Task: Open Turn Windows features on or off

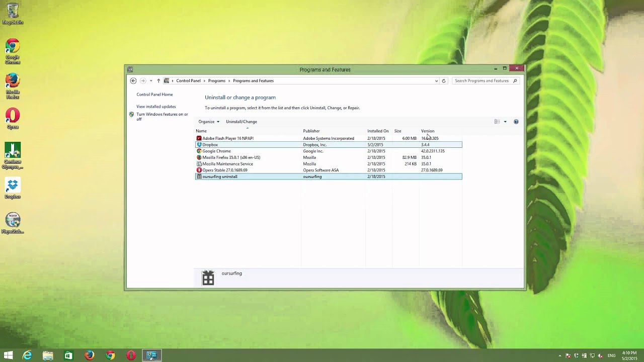Action: (162, 117)
